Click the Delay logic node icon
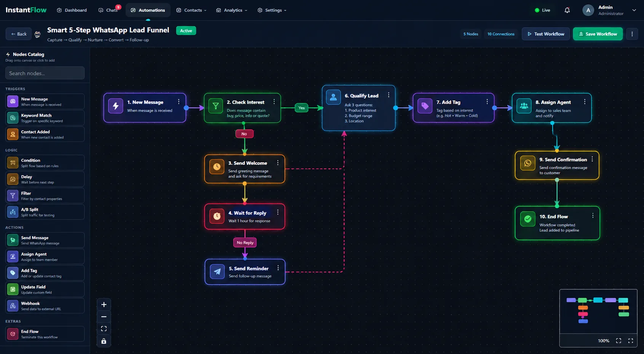The width and height of the screenshot is (644, 354). click(x=13, y=179)
